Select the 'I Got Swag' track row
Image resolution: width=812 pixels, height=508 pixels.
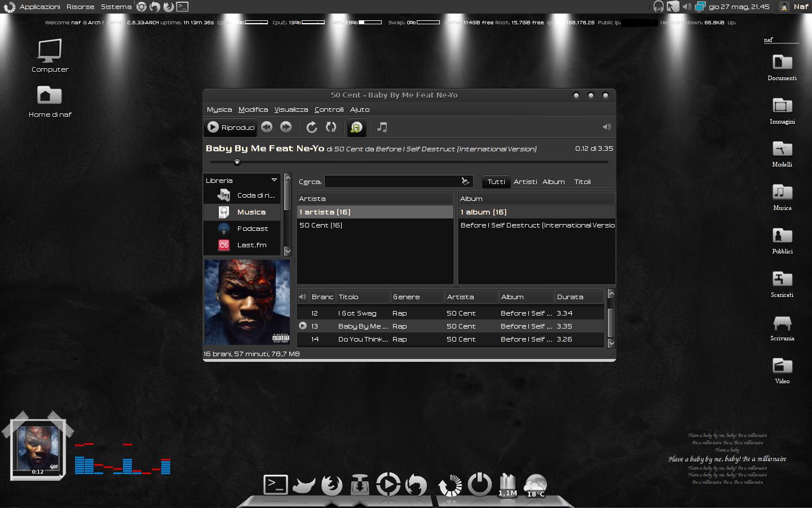pos(451,313)
